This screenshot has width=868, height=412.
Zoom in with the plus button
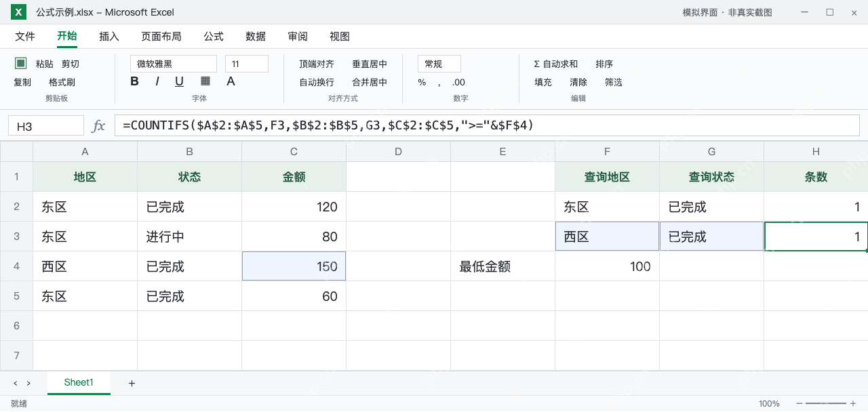click(x=853, y=403)
